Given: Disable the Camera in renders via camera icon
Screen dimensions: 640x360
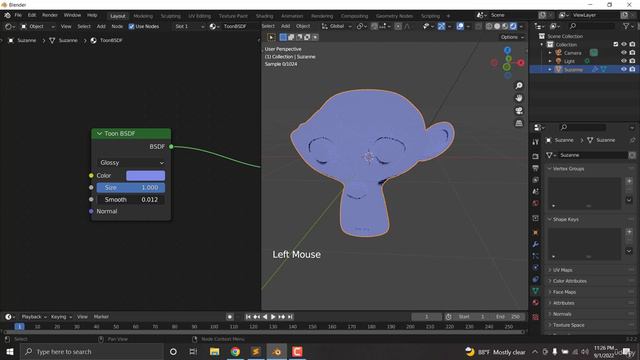Looking at the screenshot, I should click(x=632, y=53).
